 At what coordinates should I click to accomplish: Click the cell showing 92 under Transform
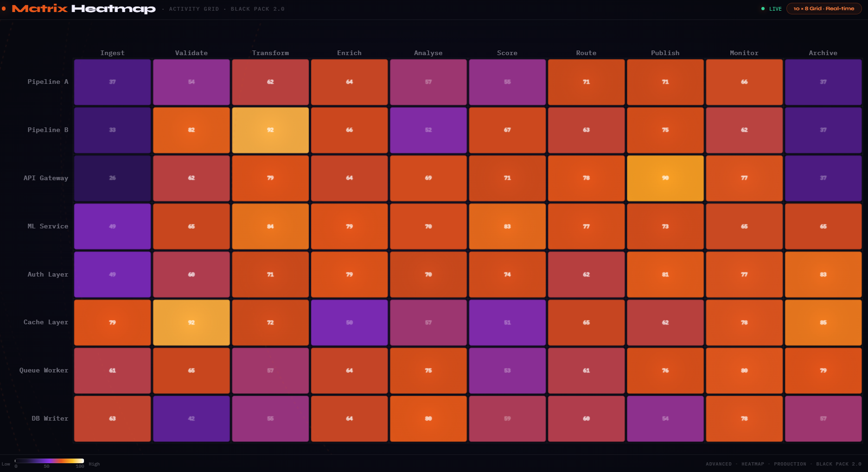click(270, 130)
